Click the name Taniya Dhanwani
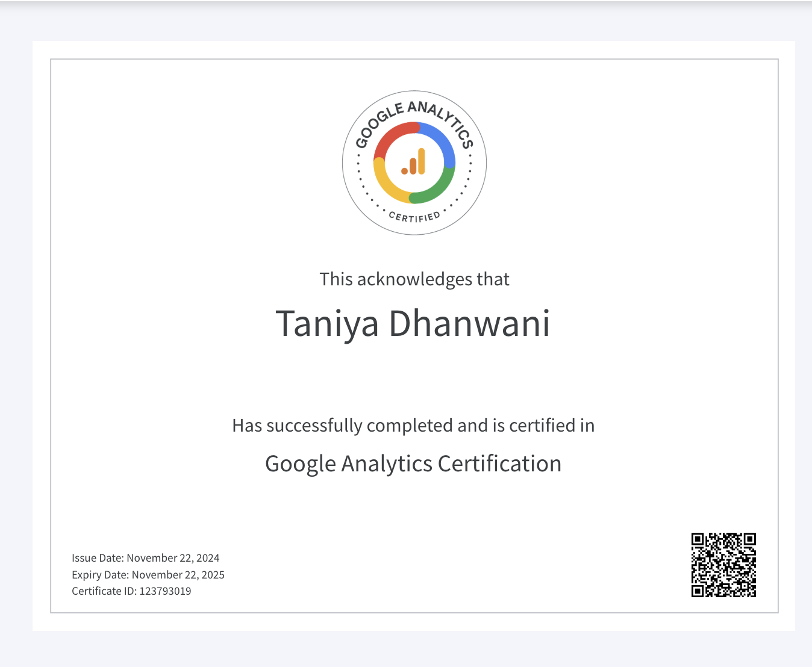Viewport: 812px width, 667px height. coord(413,324)
